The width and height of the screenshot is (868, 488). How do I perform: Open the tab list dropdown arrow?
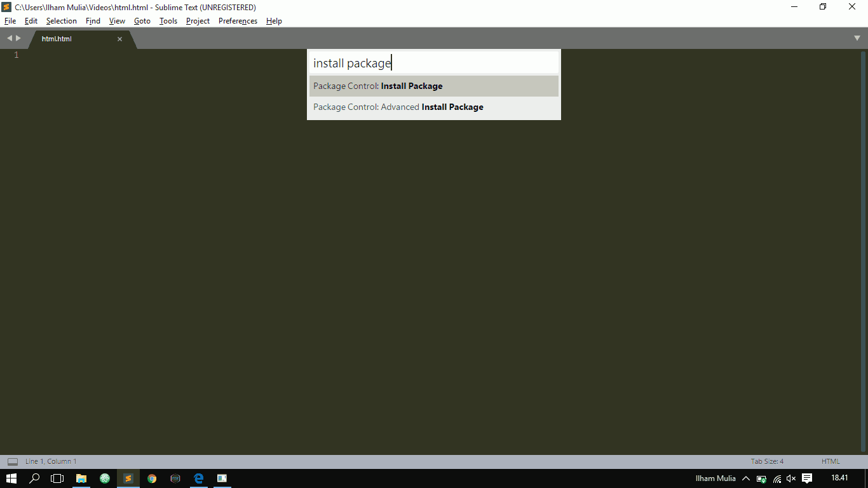tap(857, 38)
